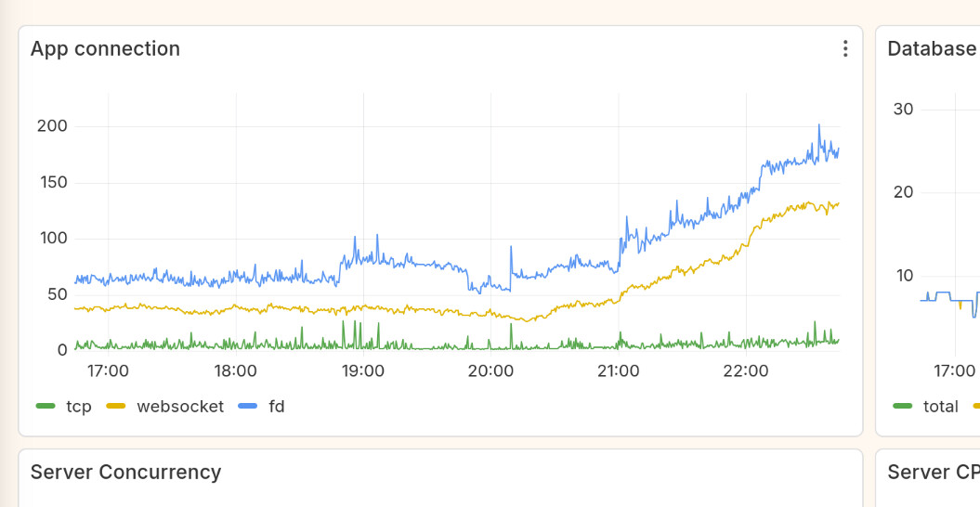The width and height of the screenshot is (980, 507).
Task: Click the Server CP panel title
Action: pos(932,472)
